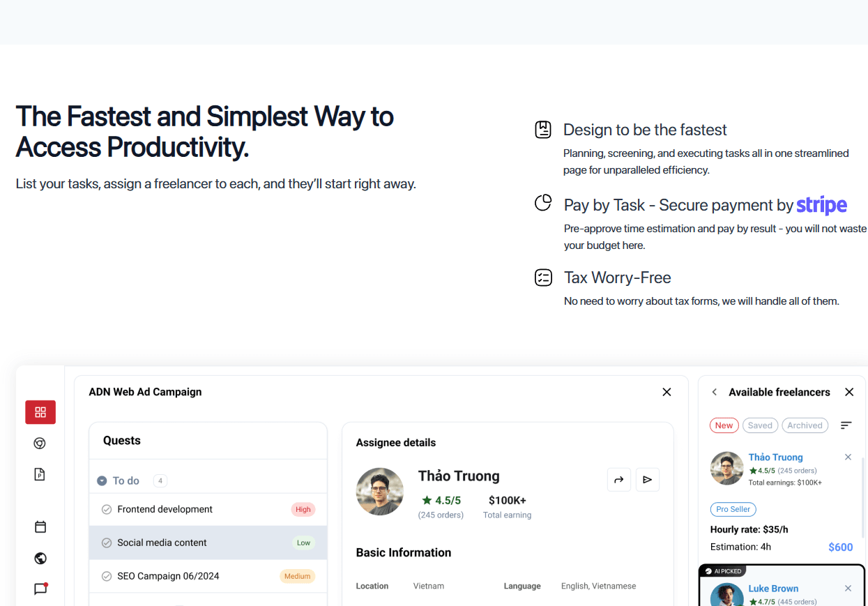Click the globe icon in sidebar
The width and height of the screenshot is (868, 606).
click(x=40, y=558)
